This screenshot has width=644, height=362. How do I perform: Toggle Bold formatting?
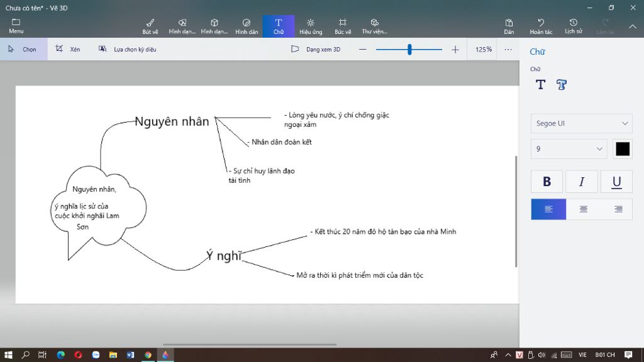(x=547, y=182)
